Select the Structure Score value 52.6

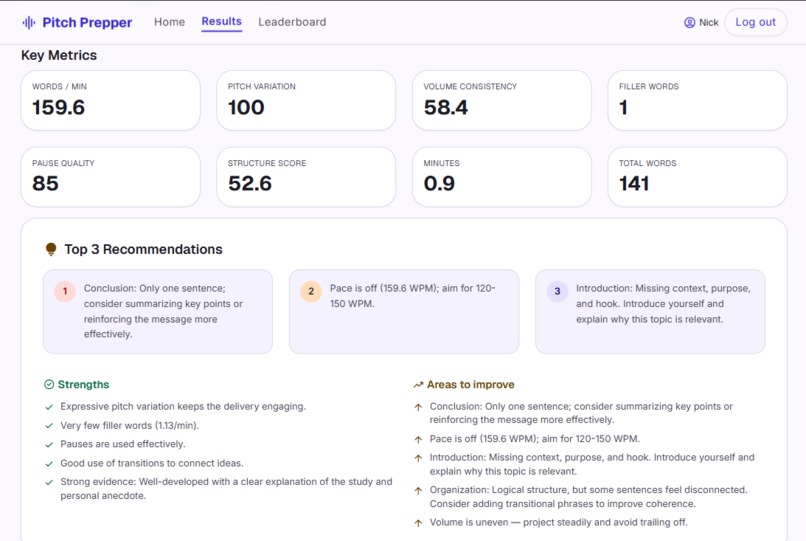(250, 184)
